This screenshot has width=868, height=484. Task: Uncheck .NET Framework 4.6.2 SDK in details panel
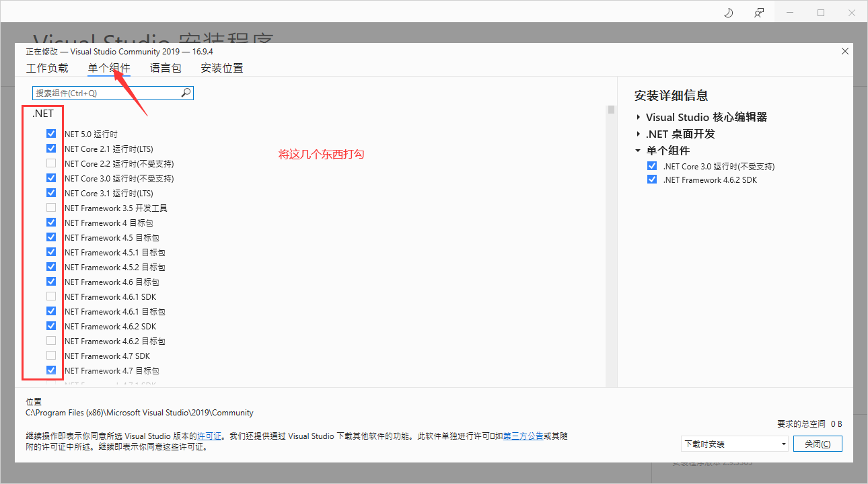(x=651, y=179)
